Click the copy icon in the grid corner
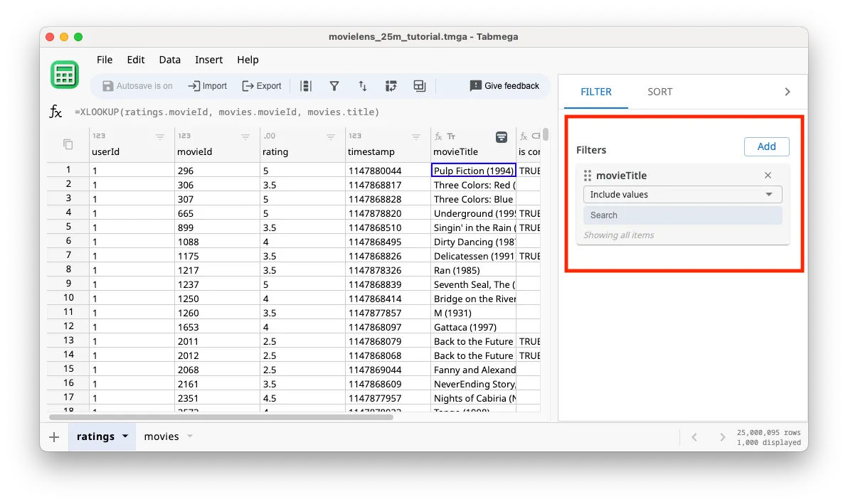The image size is (848, 504). coord(68,143)
